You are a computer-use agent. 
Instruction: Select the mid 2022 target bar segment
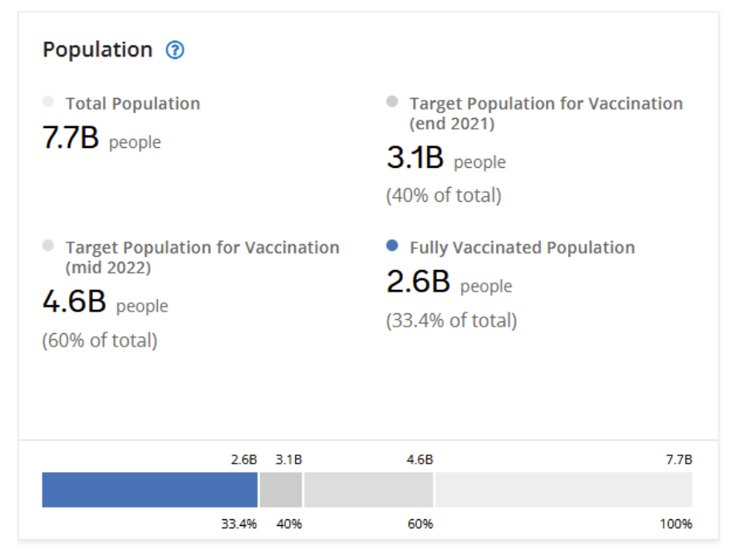coord(368,490)
